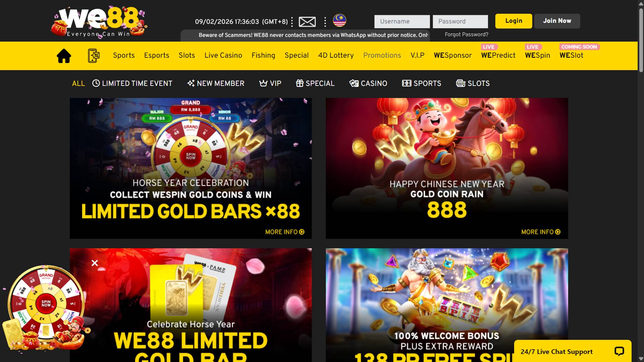View More Info on Gold Coin Rain
The image size is (644, 362).
click(x=541, y=232)
